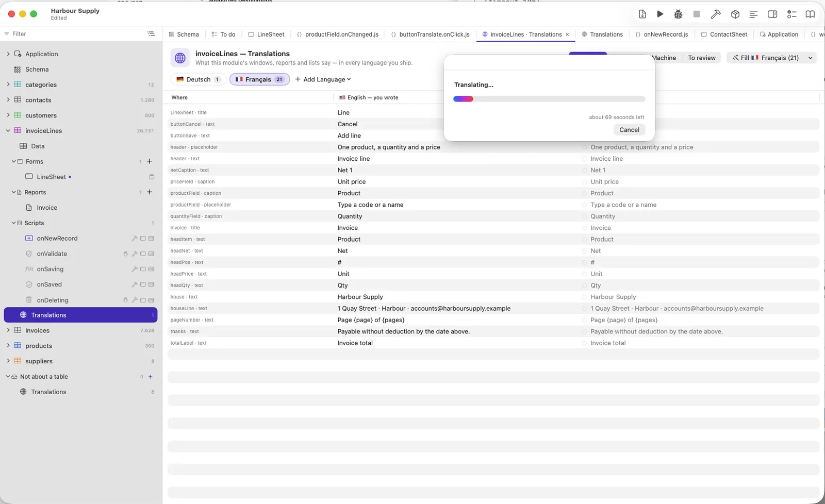This screenshot has width=825, height=504.
Task: Click the grey stop square icon
Action: [697, 14]
